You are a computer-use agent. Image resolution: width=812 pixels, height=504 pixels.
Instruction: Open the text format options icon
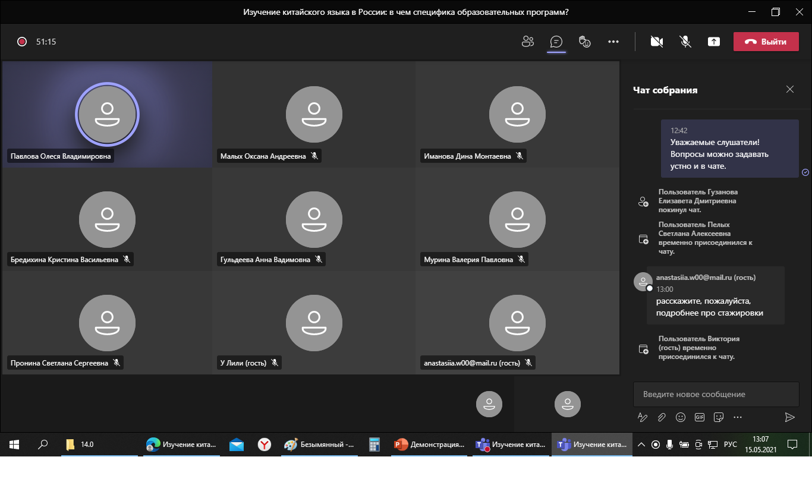643,417
